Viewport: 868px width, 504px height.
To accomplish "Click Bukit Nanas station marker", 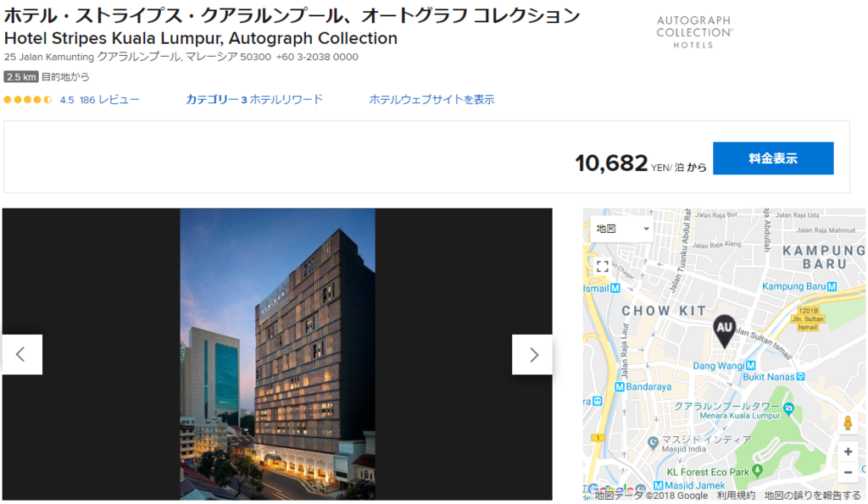I will tap(800, 377).
